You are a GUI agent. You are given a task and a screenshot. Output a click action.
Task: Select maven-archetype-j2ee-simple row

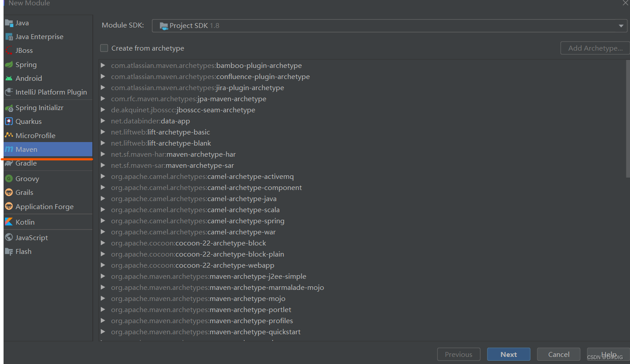(x=362, y=276)
